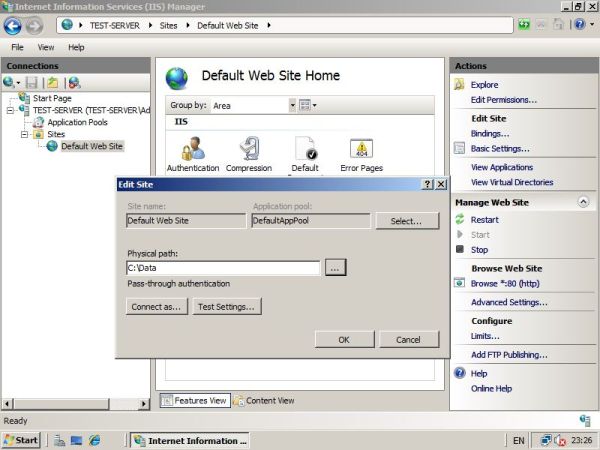This screenshot has height=450, width=600.
Task: Collapse the Manage Web Site section
Action: click(x=583, y=202)
